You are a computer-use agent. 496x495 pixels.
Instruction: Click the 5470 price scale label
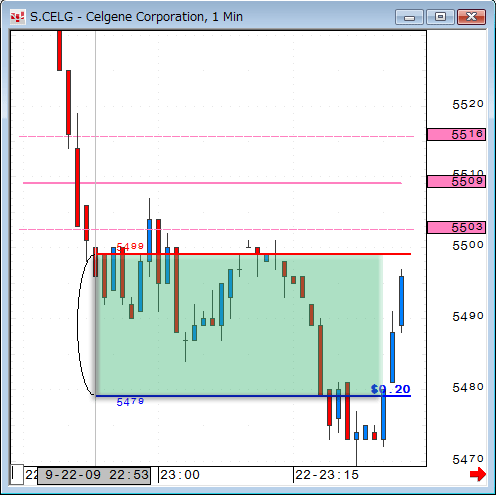click(x=468, y=460)
